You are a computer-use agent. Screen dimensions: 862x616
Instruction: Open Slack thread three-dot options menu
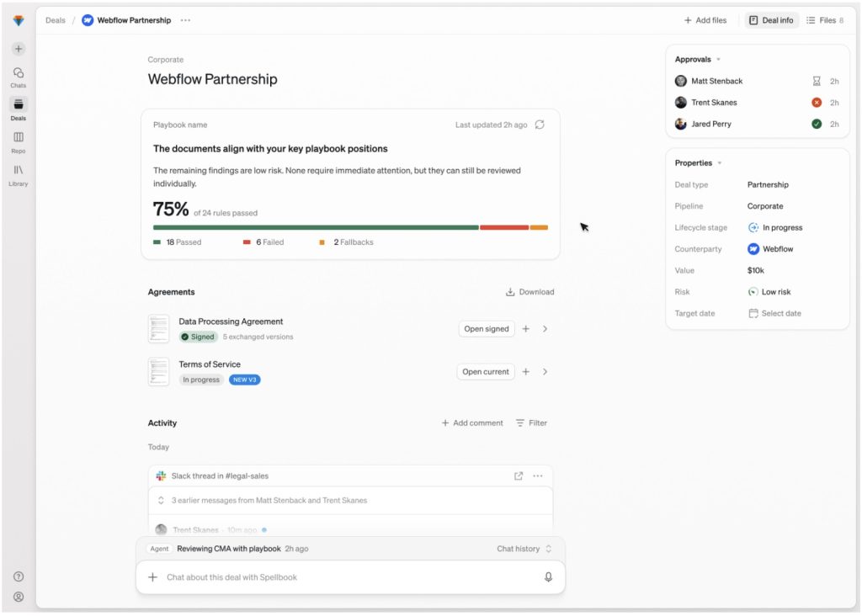click(538, 475)
